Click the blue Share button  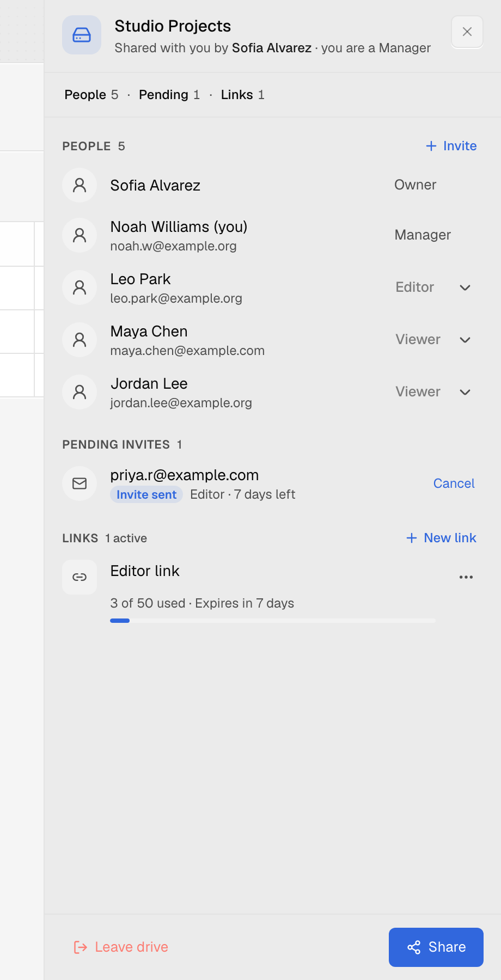coord(436,947)
